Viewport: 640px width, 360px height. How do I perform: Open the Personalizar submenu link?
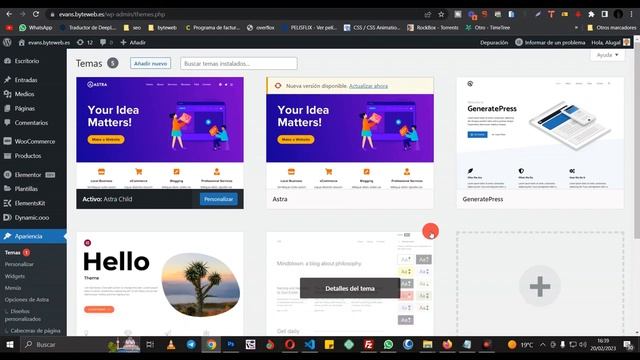[x=19, y=264]
